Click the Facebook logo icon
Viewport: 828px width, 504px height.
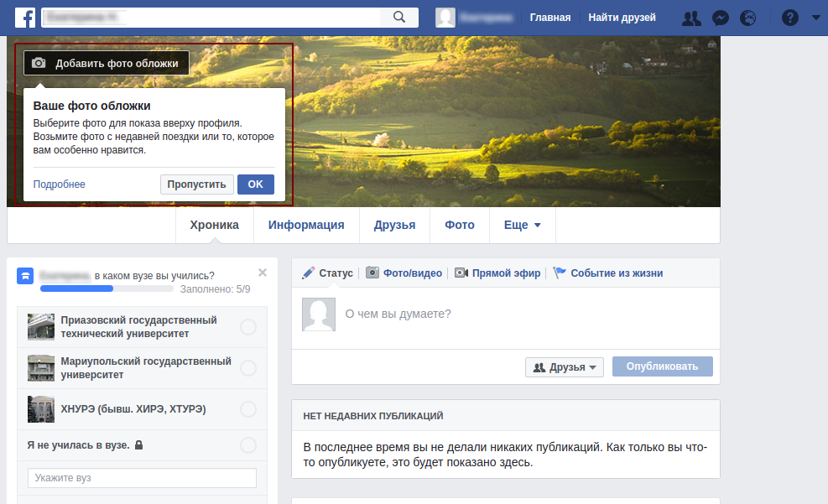pos(24,18)
